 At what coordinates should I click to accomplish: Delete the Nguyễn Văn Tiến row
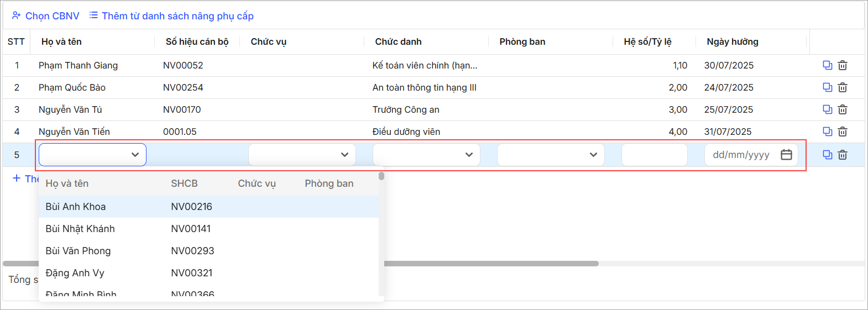[x=843, y=132]
